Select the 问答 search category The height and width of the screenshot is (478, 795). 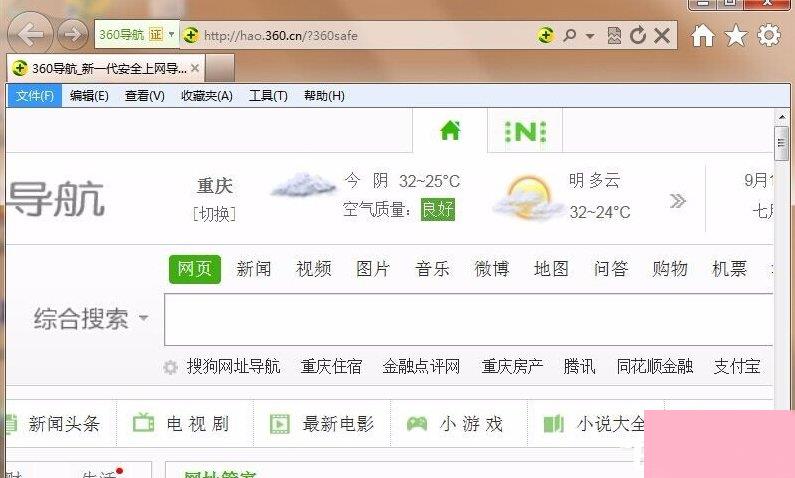click(610, 269)
